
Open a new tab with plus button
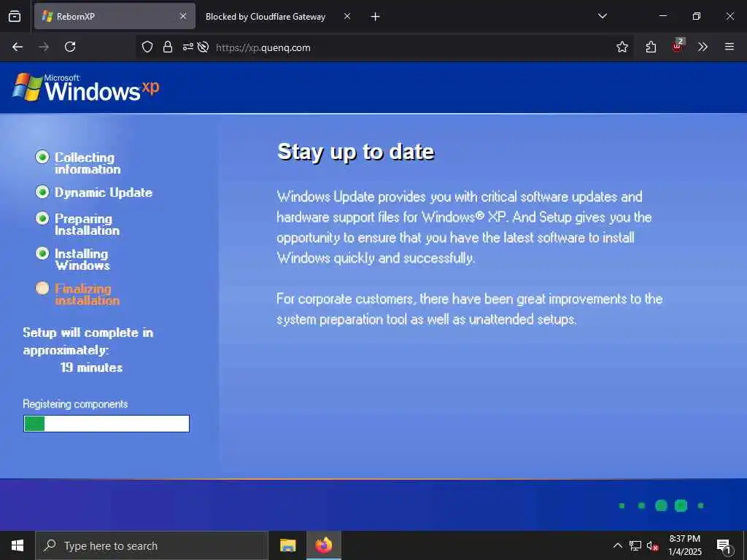[x=376, y=17]
